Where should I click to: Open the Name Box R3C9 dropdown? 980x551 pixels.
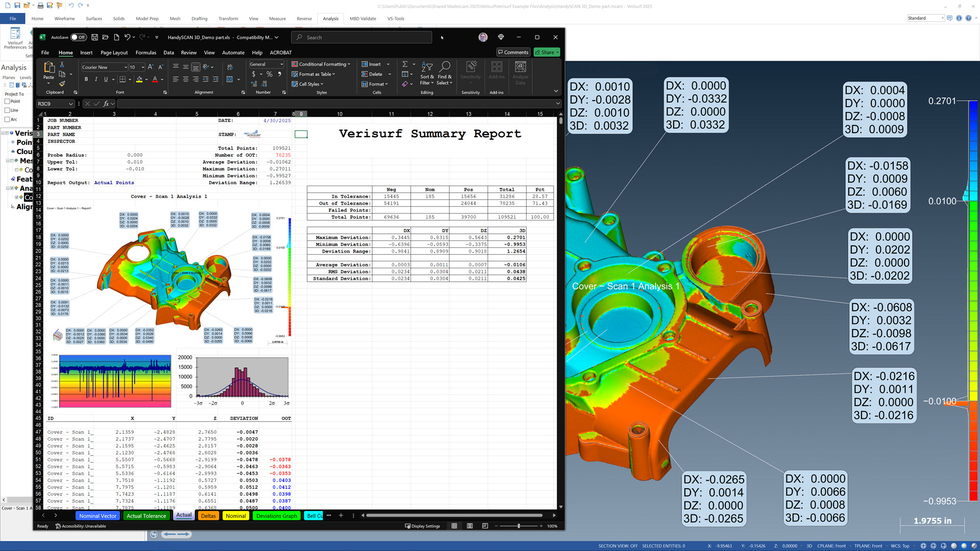click(70, 104)
